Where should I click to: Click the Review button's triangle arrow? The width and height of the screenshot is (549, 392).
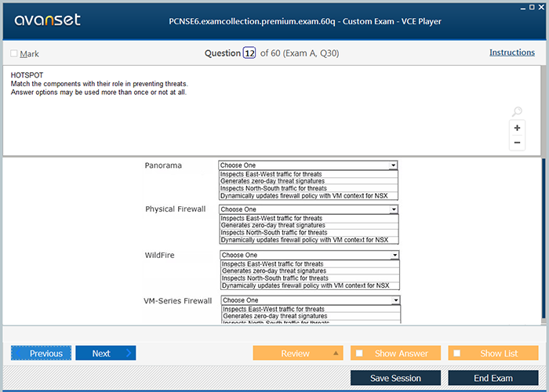[336, 354]
